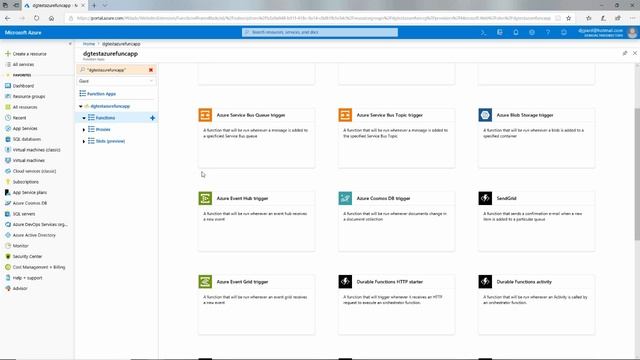Open App Services in the sidebar
Viewport: 640px width, 360px height.
click(25, 128)
